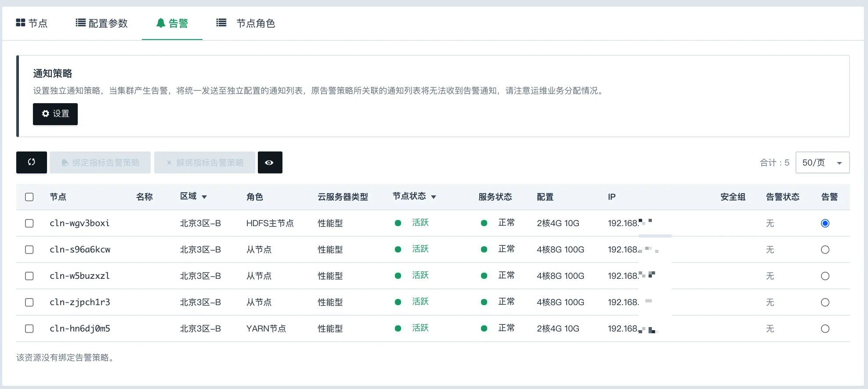Select alarm radio for cln-zjpch1r3 row

(825, 303)
